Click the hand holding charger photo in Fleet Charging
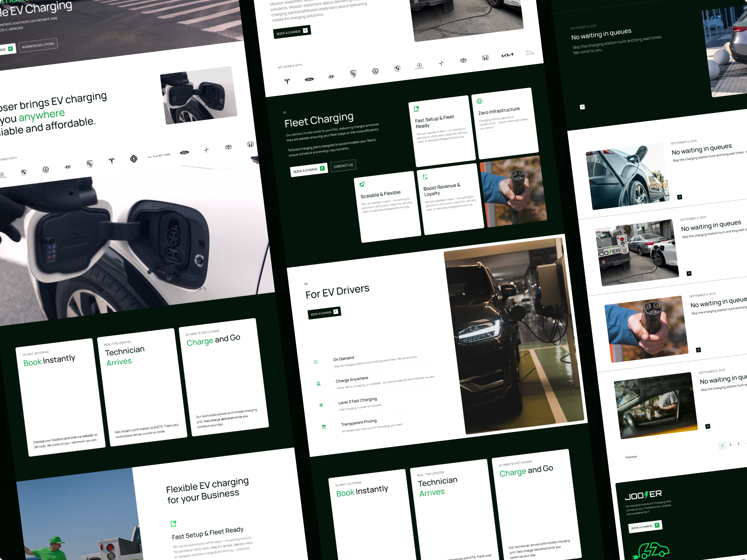Image resolution: width=747 pixels, height=560 pixels. pos(513,191)
